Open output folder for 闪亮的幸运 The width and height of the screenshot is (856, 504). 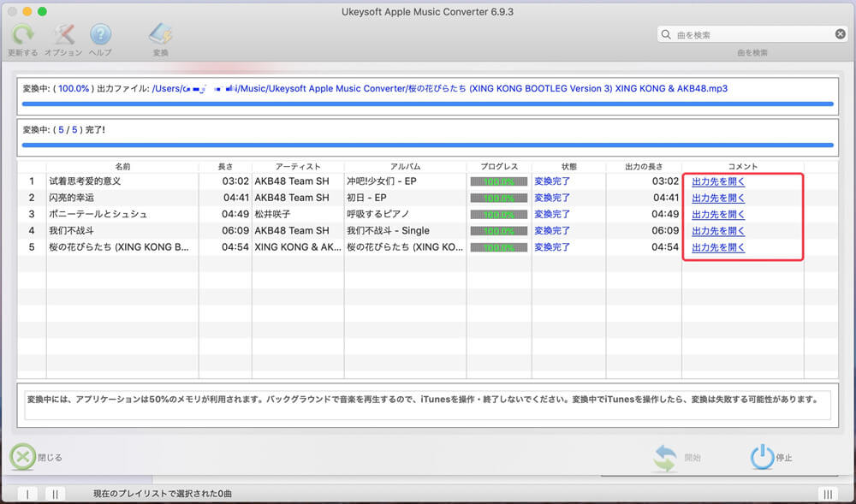pyautogui.click(x=718, y=198)
